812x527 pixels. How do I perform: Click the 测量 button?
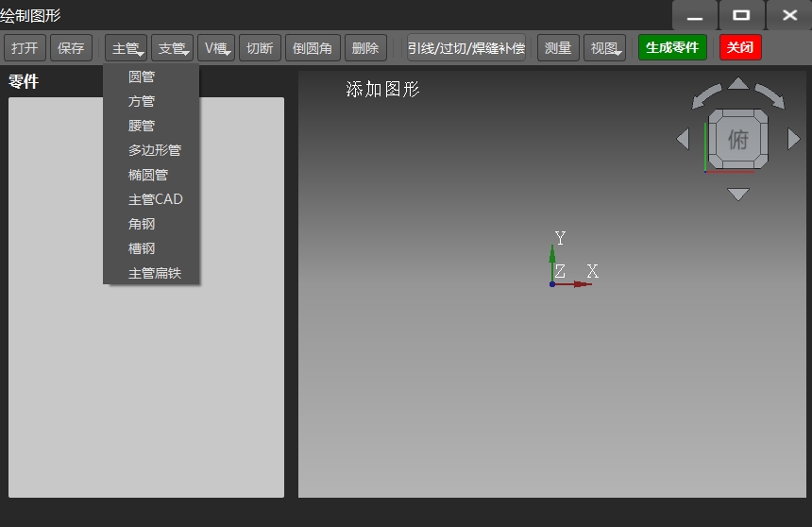558,48
